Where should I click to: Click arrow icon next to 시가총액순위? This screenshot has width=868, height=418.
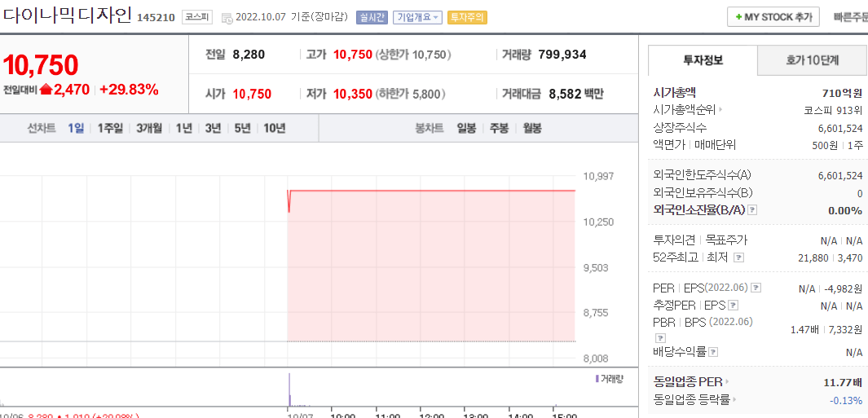coord(721,110)
